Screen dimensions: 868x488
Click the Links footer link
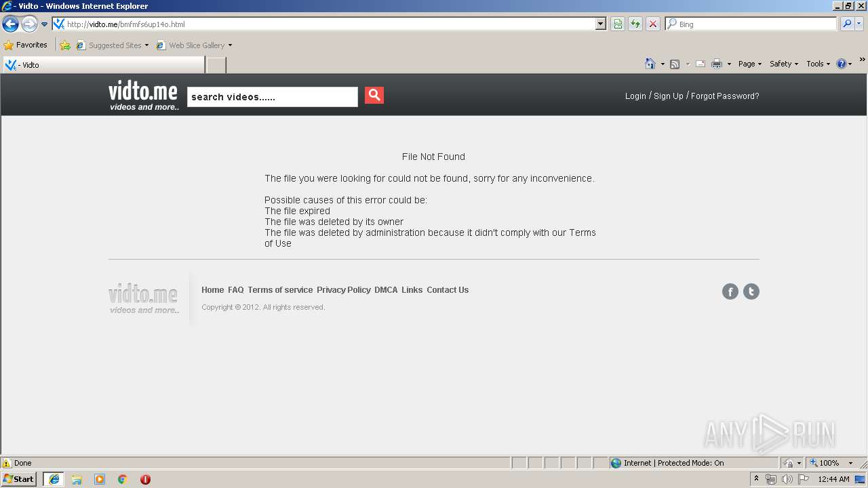412,290
